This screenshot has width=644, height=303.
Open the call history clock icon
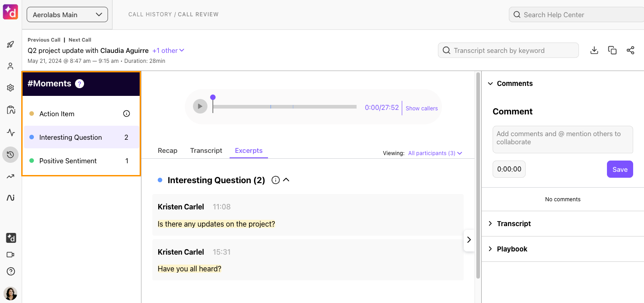pyautogui.click(x=10, y=155)
